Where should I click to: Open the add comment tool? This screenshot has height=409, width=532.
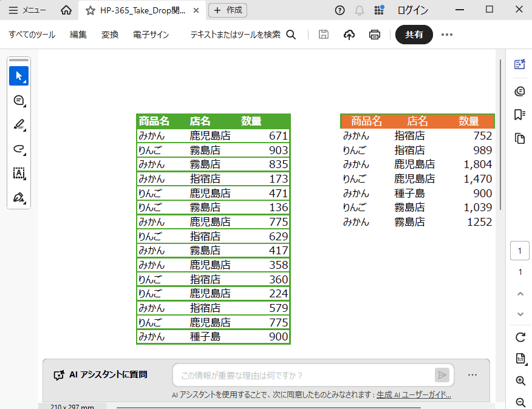tap(19, 100)
